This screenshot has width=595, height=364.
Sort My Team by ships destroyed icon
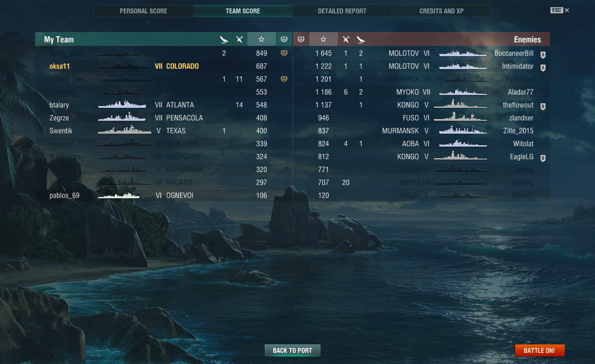coord(224,40)
